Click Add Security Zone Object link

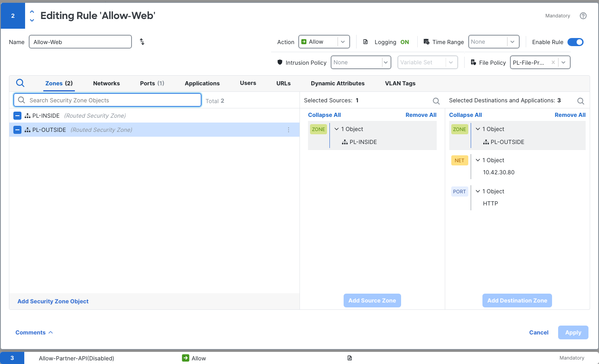53,301
